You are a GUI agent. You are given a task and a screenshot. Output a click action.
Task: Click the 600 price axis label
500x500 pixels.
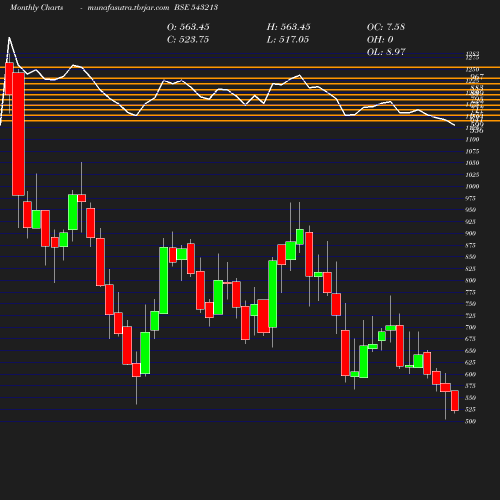click(x=471, y=374)
